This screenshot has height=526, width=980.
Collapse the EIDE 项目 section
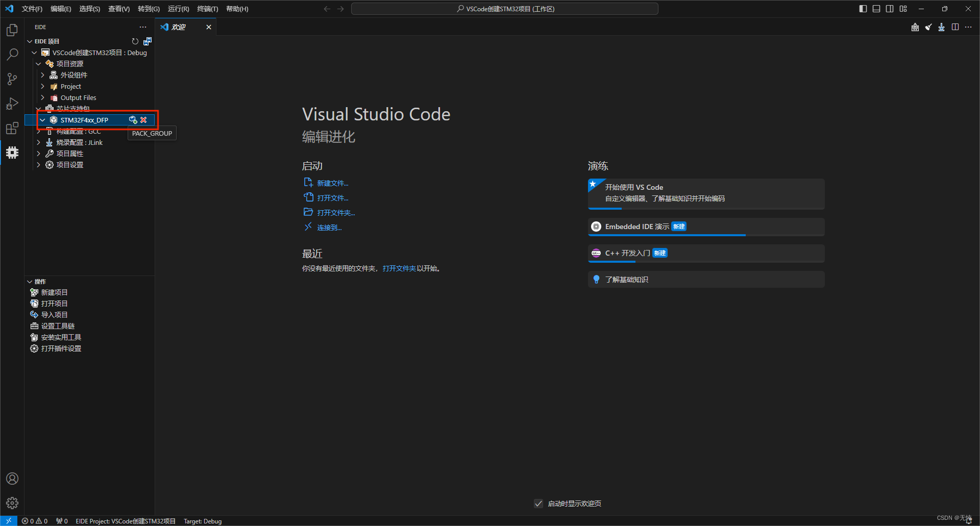(x=30, y=41)
